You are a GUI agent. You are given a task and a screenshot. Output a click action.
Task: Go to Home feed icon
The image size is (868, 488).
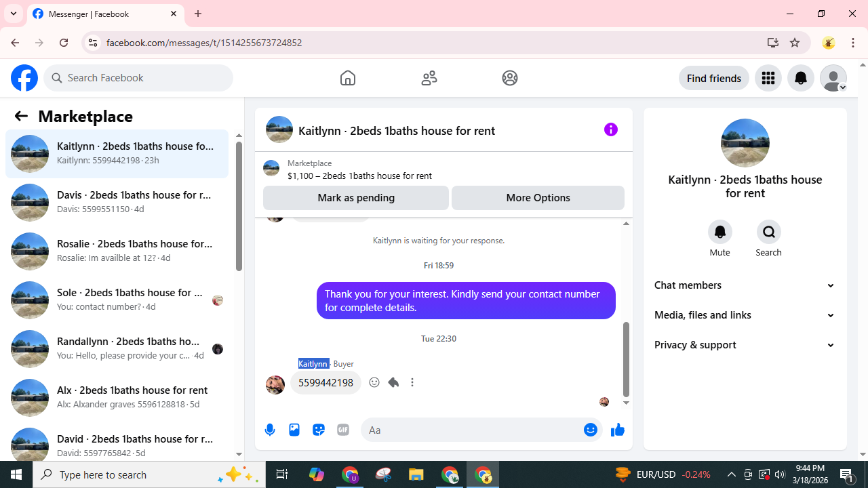pos(348,78)
